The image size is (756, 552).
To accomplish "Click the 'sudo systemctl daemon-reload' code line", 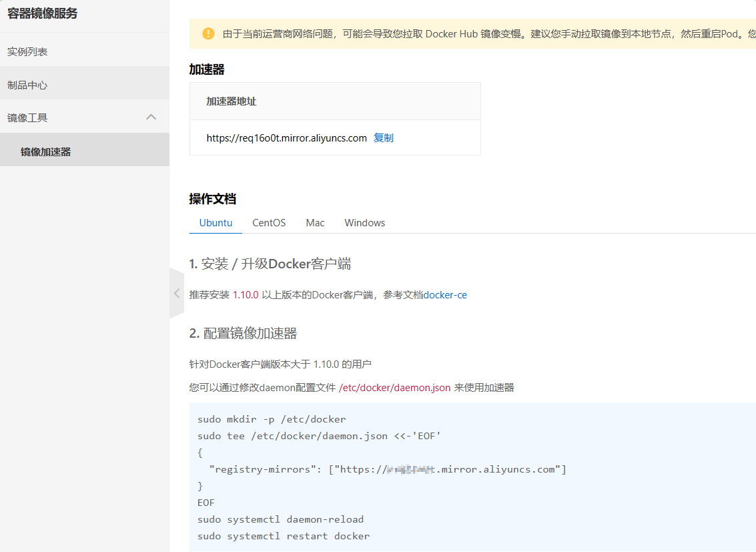I will pyautogui.click(x=281, y=519).
